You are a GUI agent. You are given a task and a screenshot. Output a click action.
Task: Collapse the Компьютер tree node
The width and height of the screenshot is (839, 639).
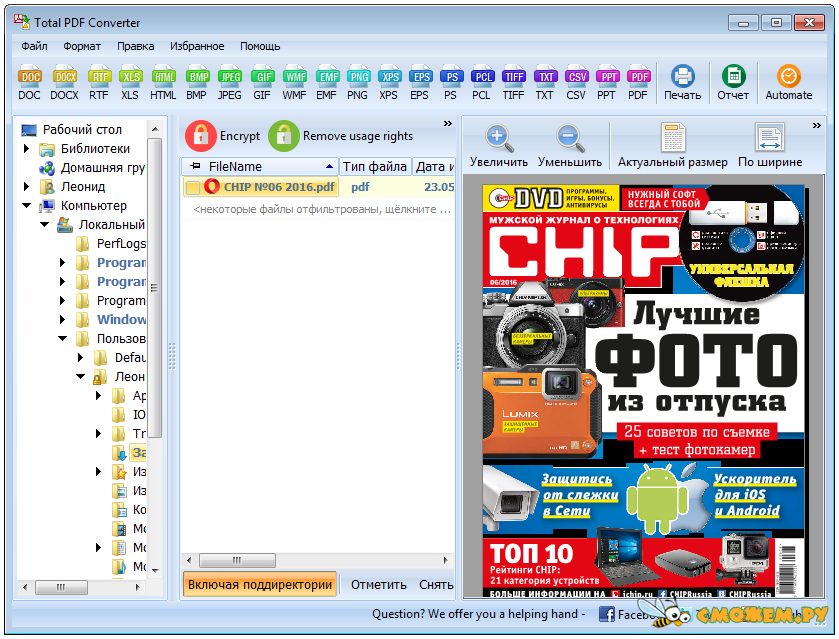click(26, 206)
